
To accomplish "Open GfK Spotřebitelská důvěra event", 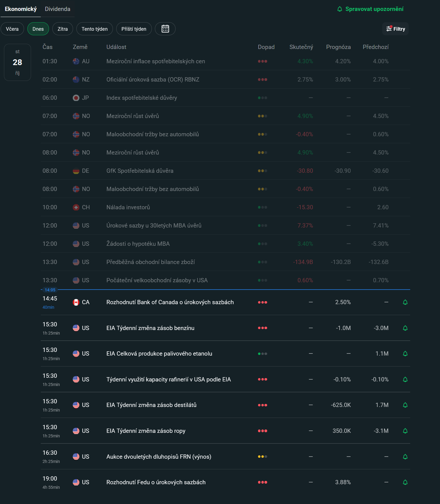I will pyautogui.click(x=140, y=171).
